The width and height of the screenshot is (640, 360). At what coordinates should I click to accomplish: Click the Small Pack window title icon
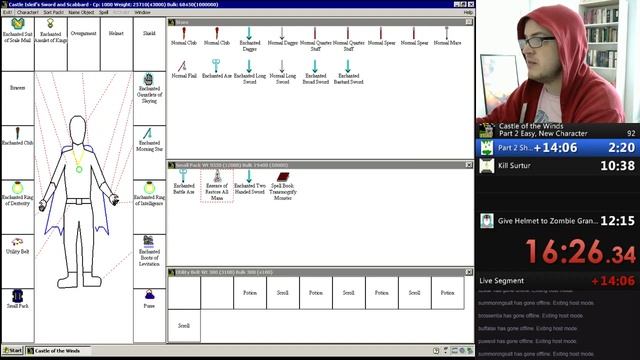click(x=172, y=165)
